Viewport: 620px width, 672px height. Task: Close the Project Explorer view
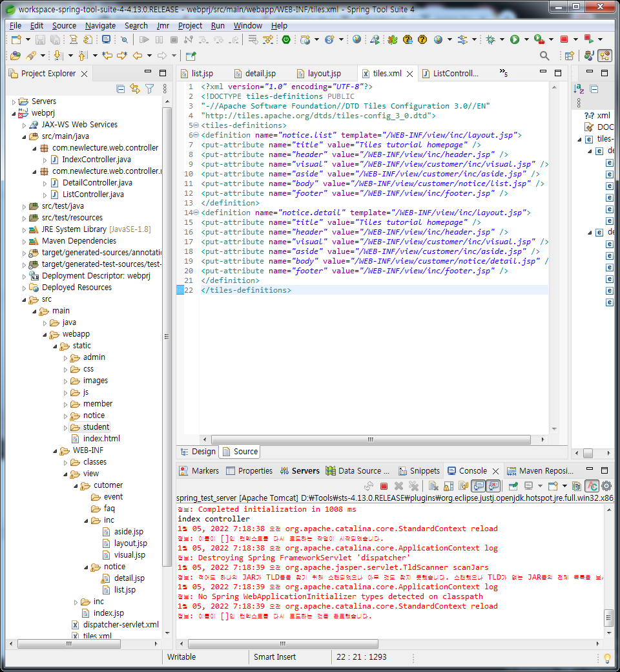(85, 74)
